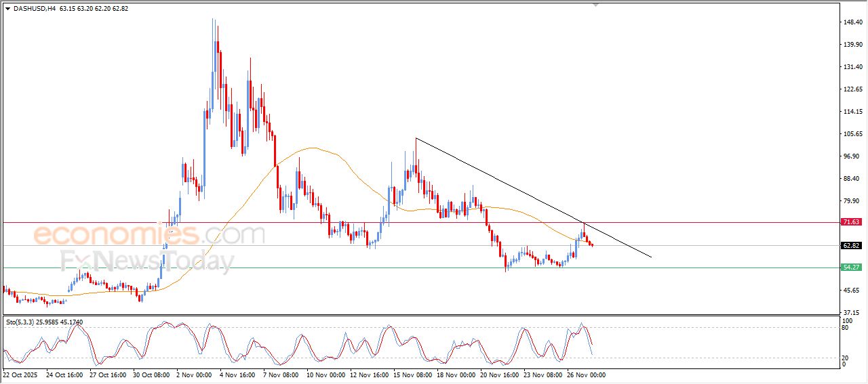The height and width of the screenshot is (384, 868).
Task: Click the 2 Nov 00:00 date label
Action: tap(195, 375)
